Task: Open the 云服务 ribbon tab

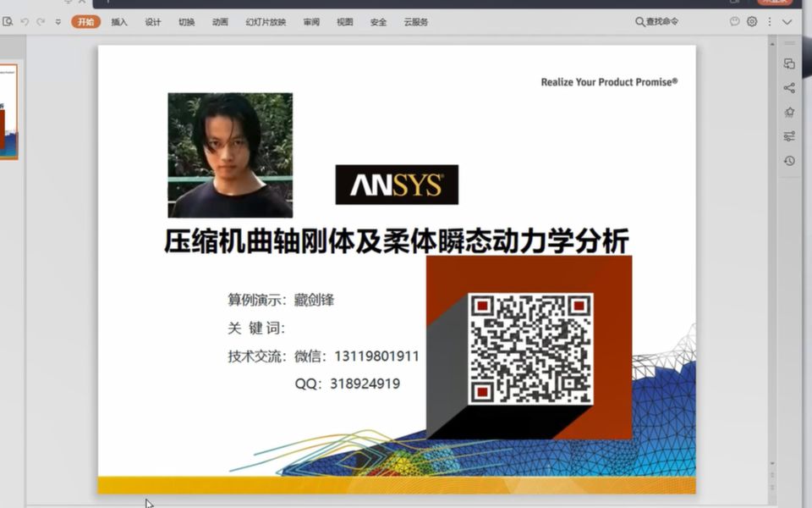Action: point(415,23)
